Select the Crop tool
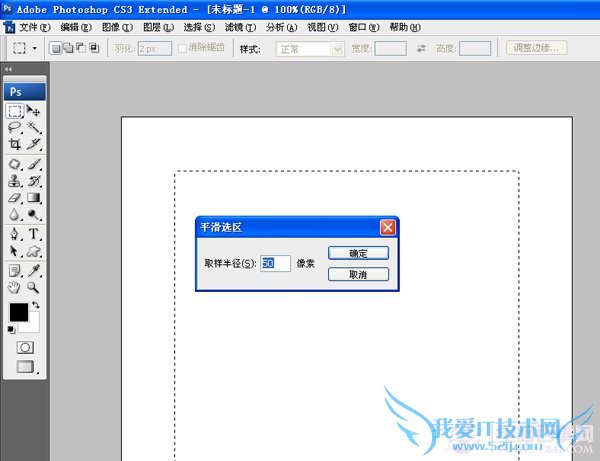 (x=15, y=144)
